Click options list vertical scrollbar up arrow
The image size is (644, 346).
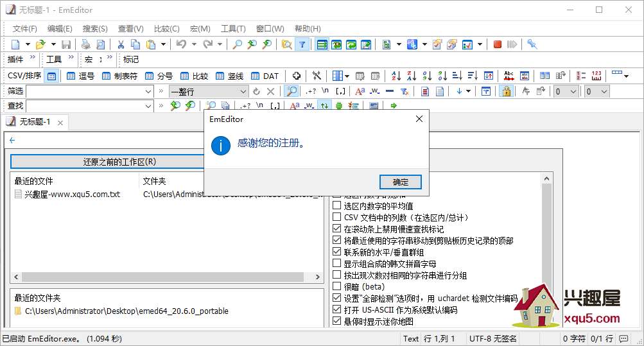pyautogui.click(x=546, y=178)
